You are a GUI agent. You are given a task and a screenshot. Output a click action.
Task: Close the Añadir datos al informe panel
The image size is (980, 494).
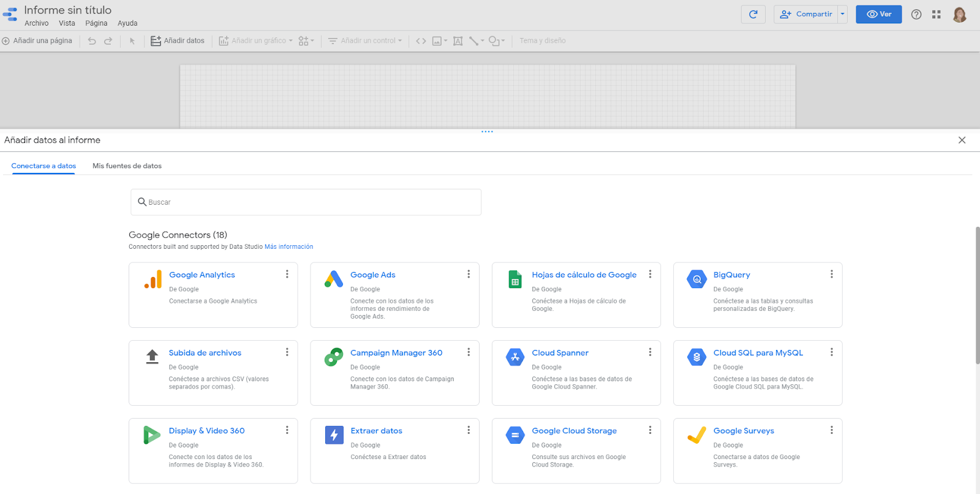click(962, 140)
